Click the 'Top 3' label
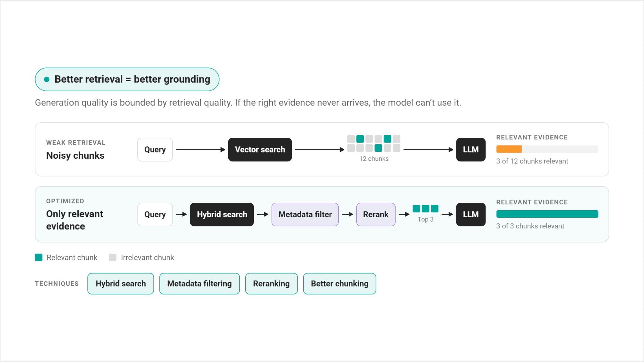 [x=425, y=219]
